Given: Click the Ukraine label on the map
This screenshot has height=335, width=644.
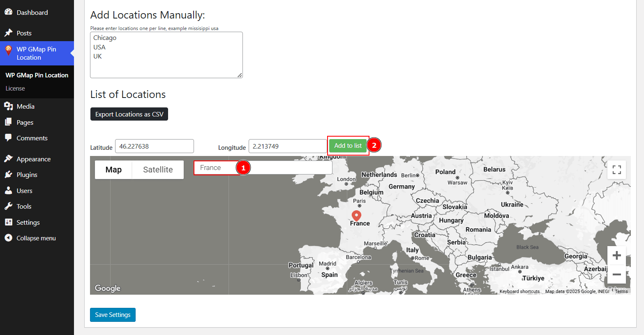Looking at the screenshot, I should coord(512,205).
